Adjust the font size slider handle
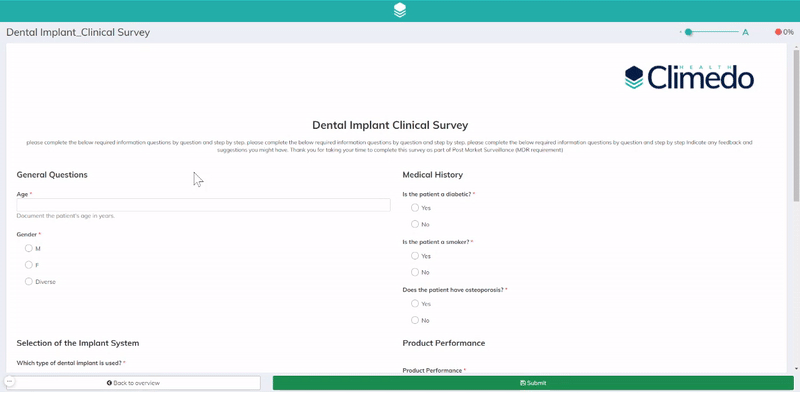This screenshot has height=393, width=800. click(x=688, y=32)
